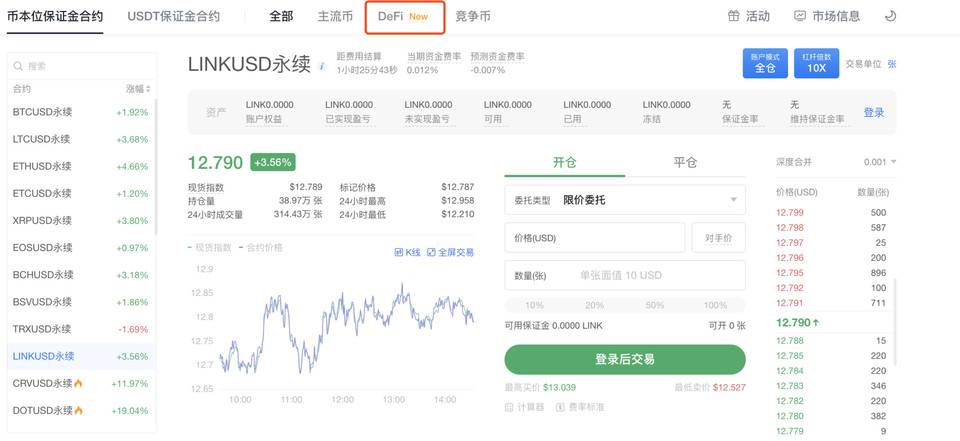Open the 深度合并 0.001 dropdown
This screenshot has height=441, width=960.
click(x=880, y=162)
